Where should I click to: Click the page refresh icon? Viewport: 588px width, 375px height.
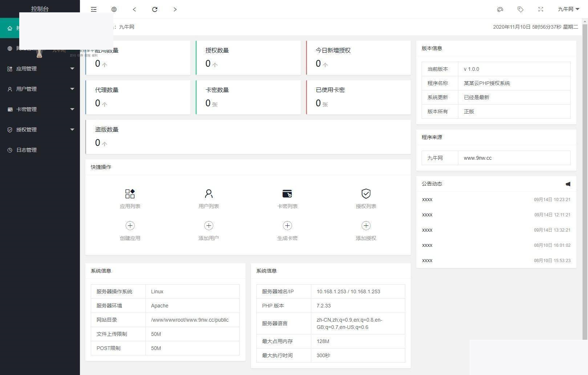[155, 9]
